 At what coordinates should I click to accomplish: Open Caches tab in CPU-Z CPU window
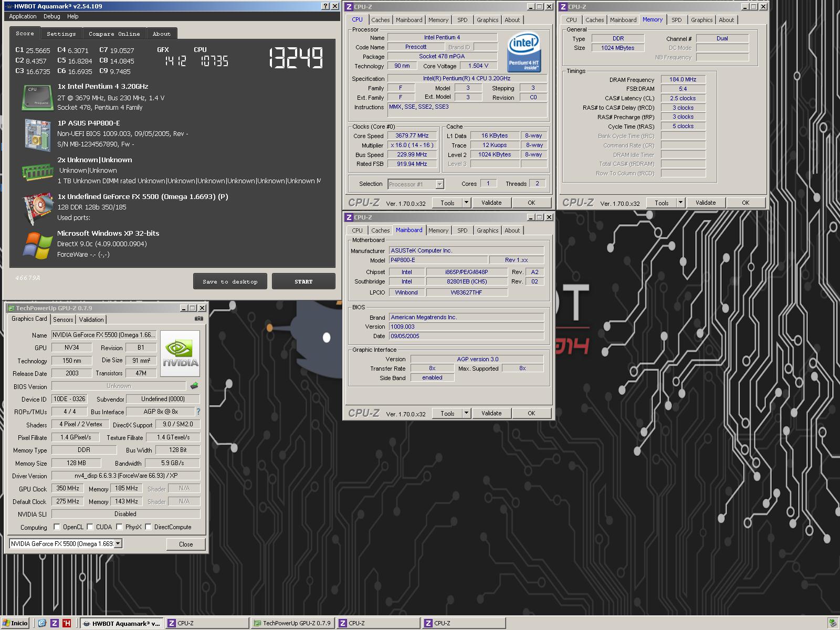point(380,20)
